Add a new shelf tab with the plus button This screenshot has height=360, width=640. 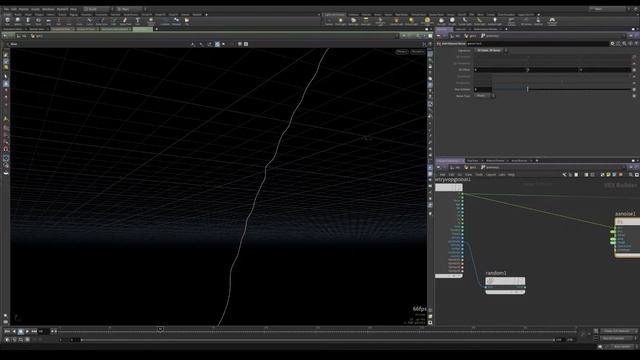coord(206,15)
